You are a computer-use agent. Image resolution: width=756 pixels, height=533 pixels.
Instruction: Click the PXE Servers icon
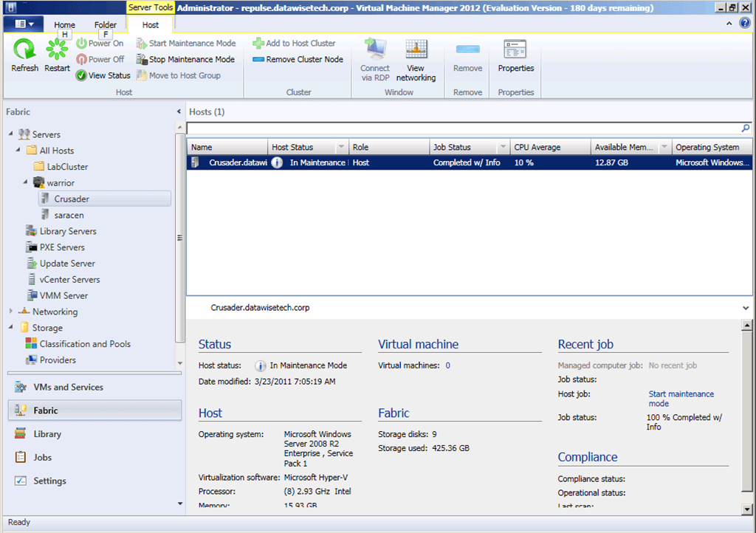coord(31,247)
